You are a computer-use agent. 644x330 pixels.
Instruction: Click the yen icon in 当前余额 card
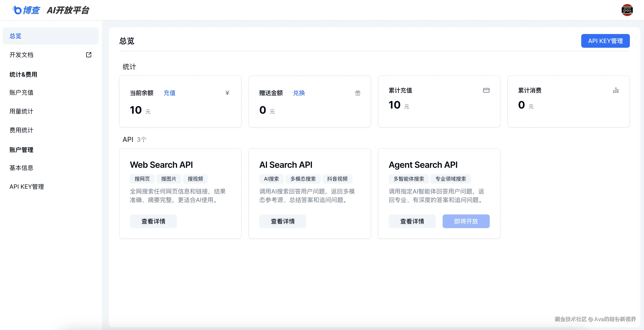click(227, 93)
